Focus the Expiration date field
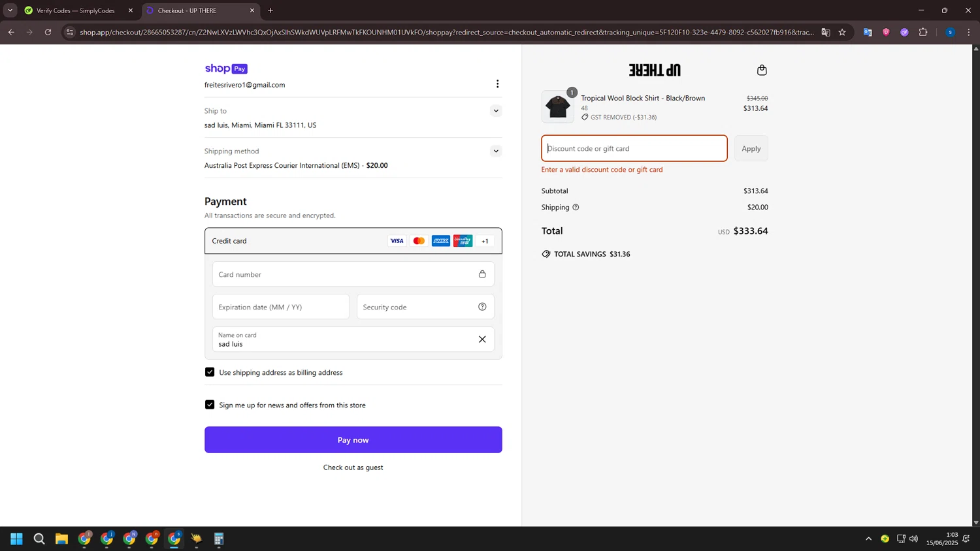The height and width of the screenshot is (551, 980). (x=281, y=307)
